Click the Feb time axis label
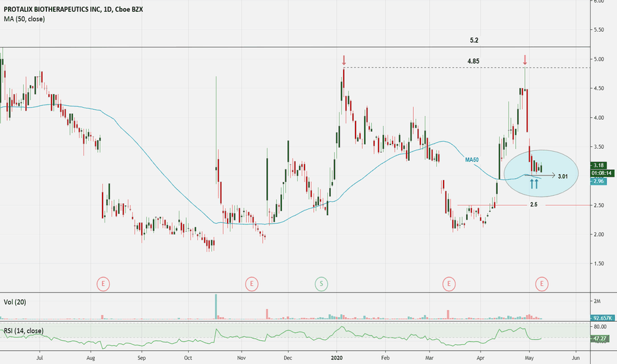Viewport: 617px width, 364px height. point(385,358)
